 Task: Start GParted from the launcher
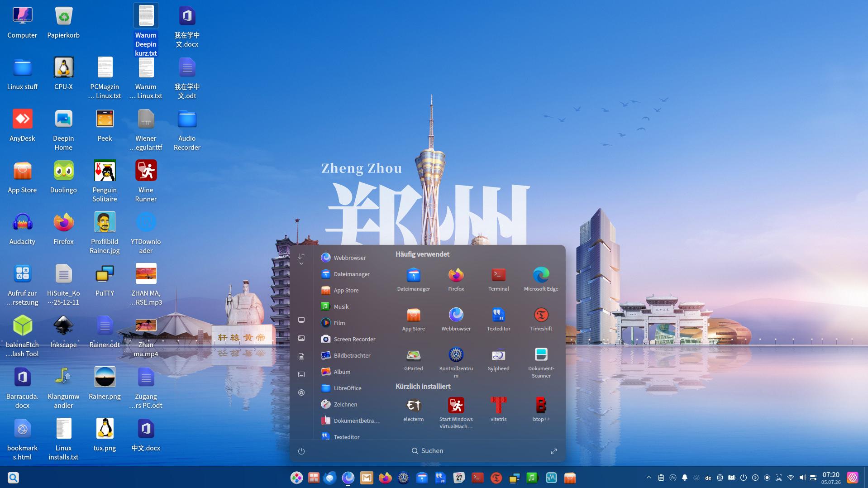(413, 359)
